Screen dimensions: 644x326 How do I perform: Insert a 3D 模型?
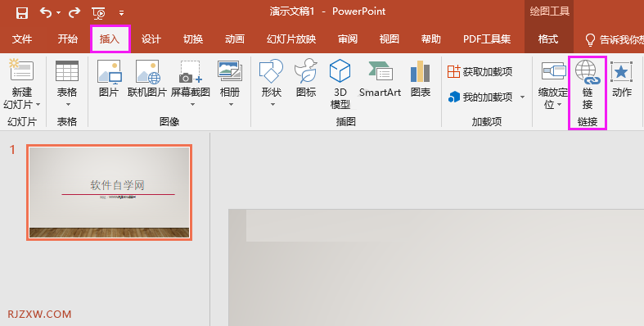[x=340, y=84]
